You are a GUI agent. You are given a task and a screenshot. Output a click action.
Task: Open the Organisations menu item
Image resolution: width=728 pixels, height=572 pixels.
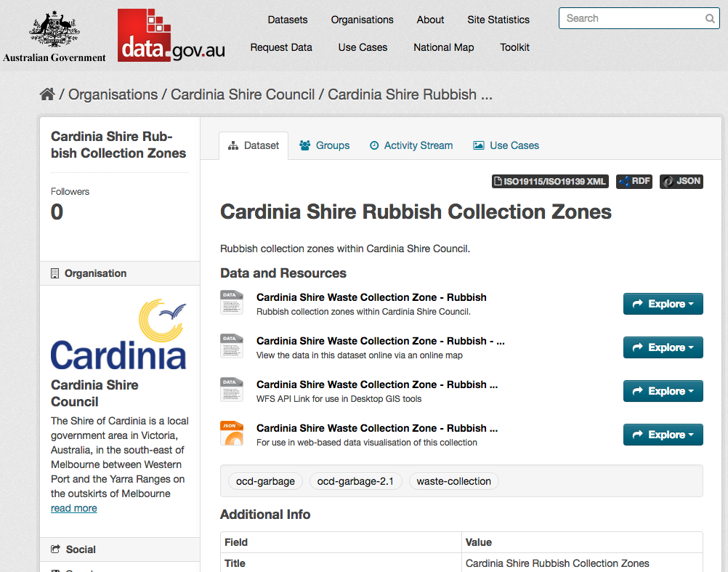(362, 20)
